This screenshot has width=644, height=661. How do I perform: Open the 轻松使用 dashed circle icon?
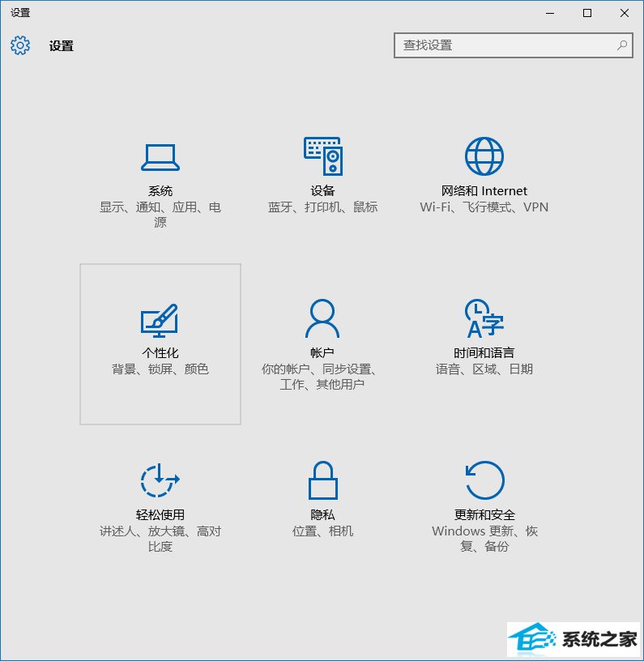tap(160, 480)
